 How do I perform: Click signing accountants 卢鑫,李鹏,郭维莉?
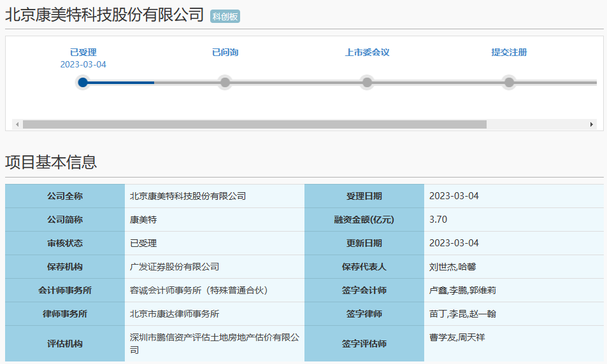(462, 291)
